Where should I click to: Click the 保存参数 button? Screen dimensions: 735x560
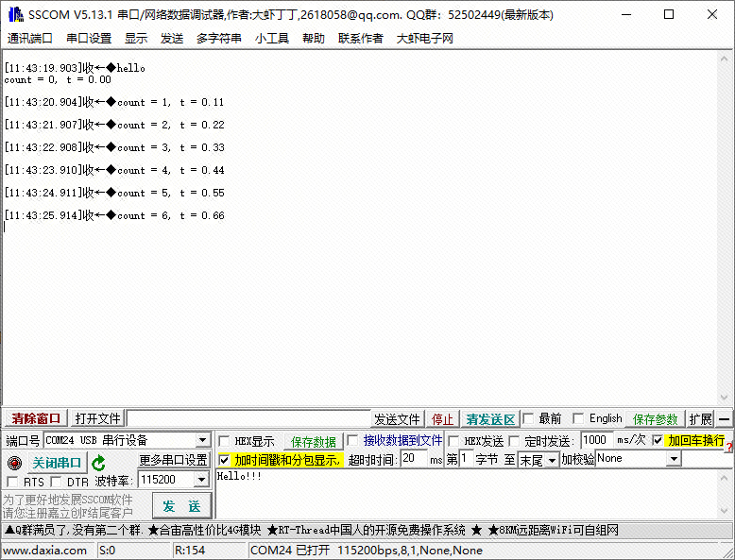click(655, 419)
